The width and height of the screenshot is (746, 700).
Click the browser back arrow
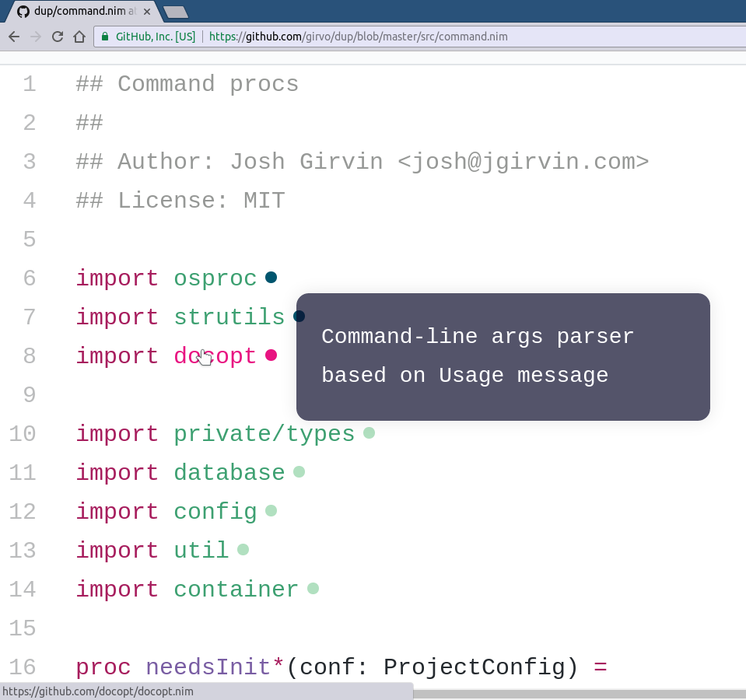tap(14, 37)
